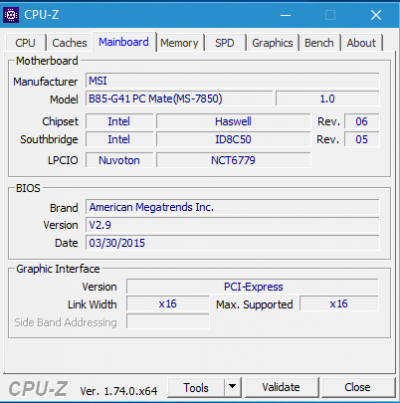Click the LPCIO chip NCT6779
This screenshot has height=403, width=400.
coord(233,160)
